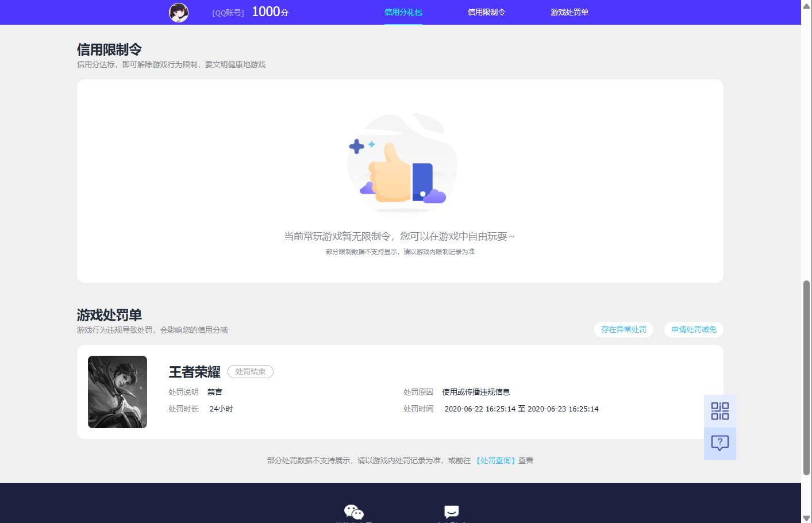Open the QR code panel on the right
Image resolution: width=812 pixels, height=523 pixels.
719,412
